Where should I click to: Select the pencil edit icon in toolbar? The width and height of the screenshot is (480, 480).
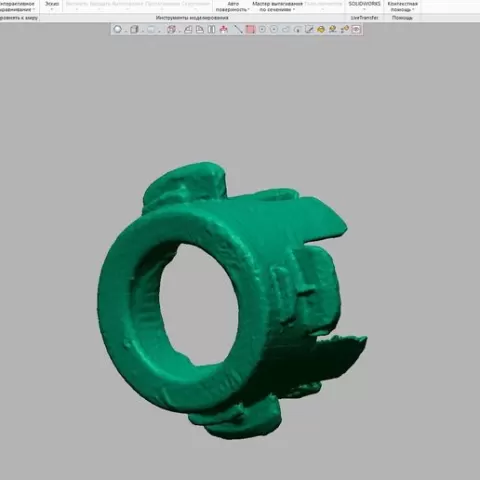[309, 29]
